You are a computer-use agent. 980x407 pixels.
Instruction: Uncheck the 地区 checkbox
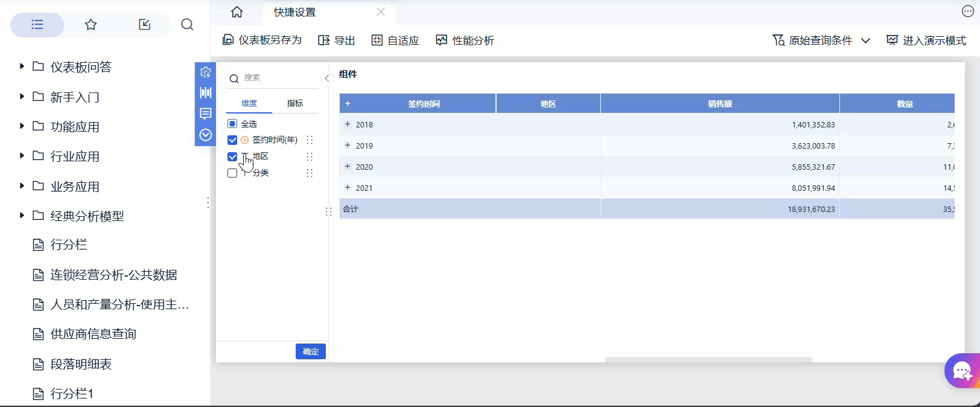tap(232, 156)
